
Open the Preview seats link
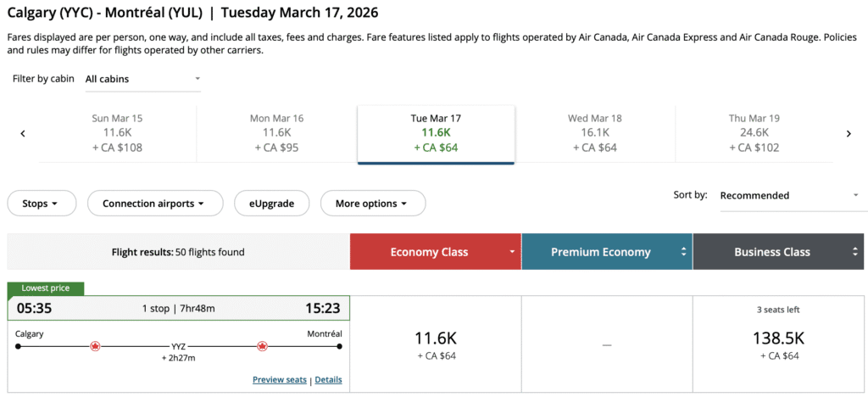point(280,380)
